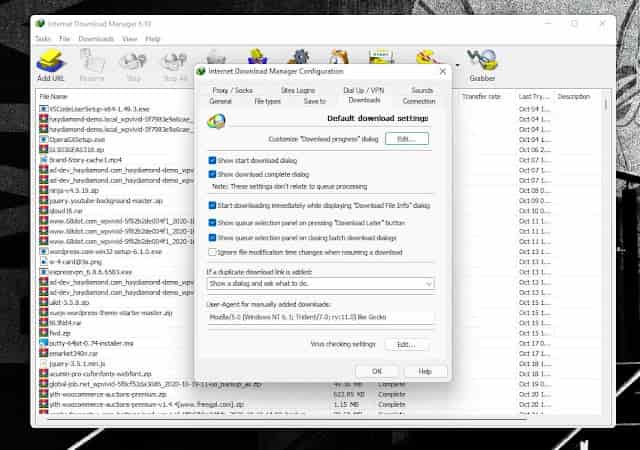Switch to the Save to tab

315,101
